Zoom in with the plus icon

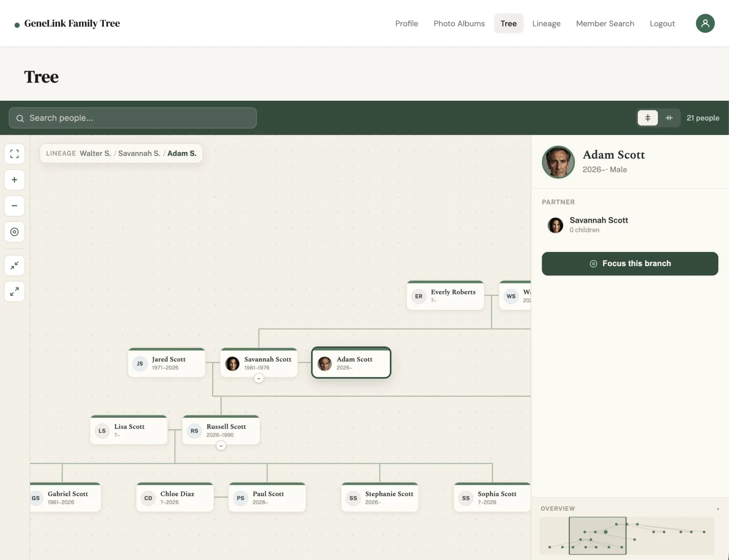point(15,180)
